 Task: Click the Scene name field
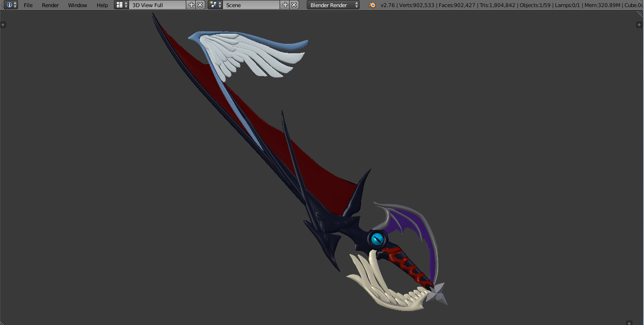click(252, 5)
